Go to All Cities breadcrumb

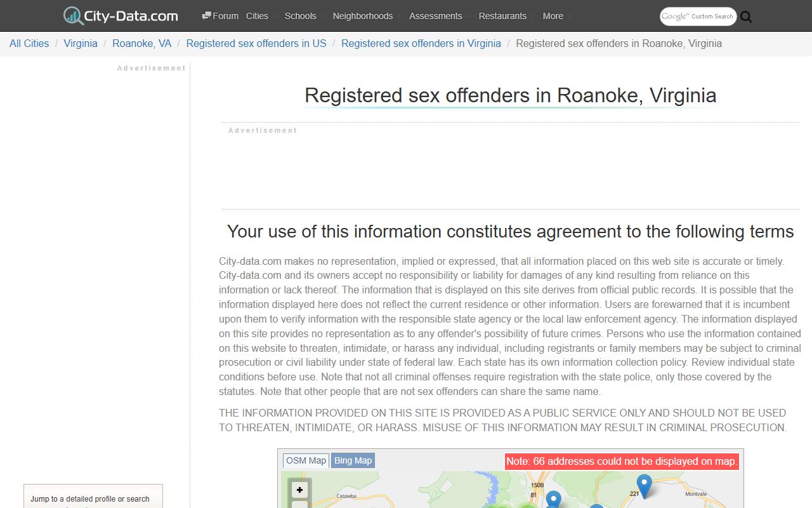tap(29, 43)
